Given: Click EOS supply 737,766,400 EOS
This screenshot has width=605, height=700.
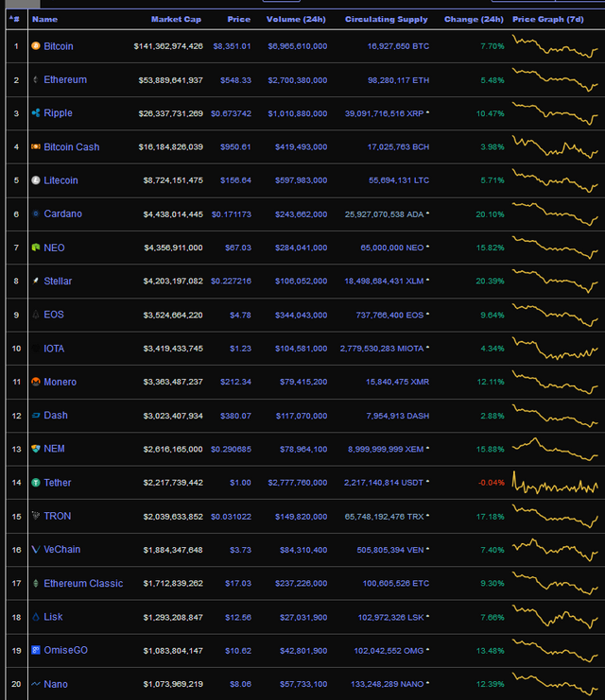Looking at the screenshot, I should [389, 315].
